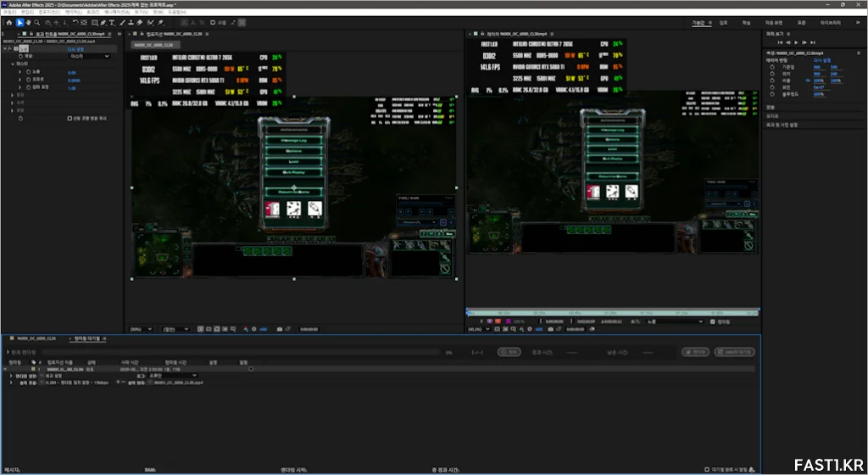Select the Selection arrow tool
868x475 pixels.
tap(19, 23)
